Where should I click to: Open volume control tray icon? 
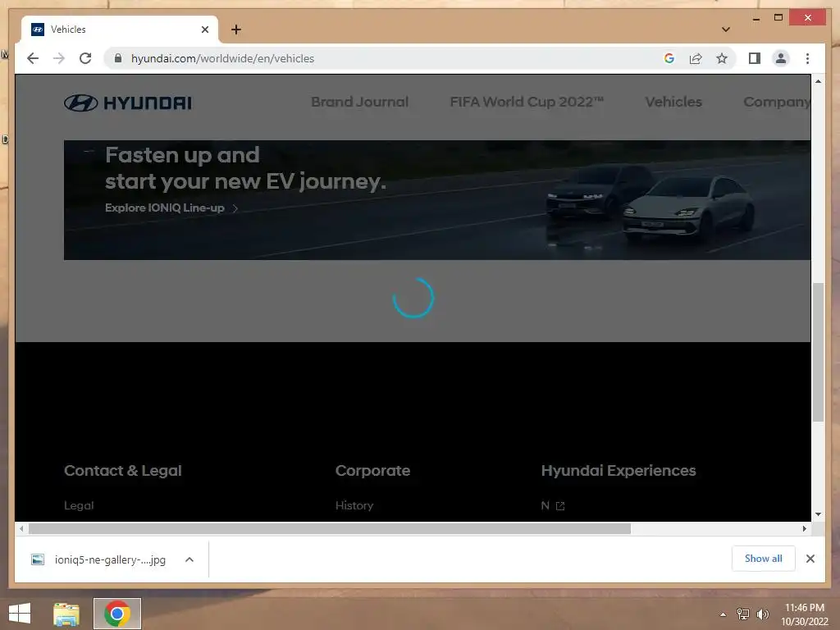(762, 614)
